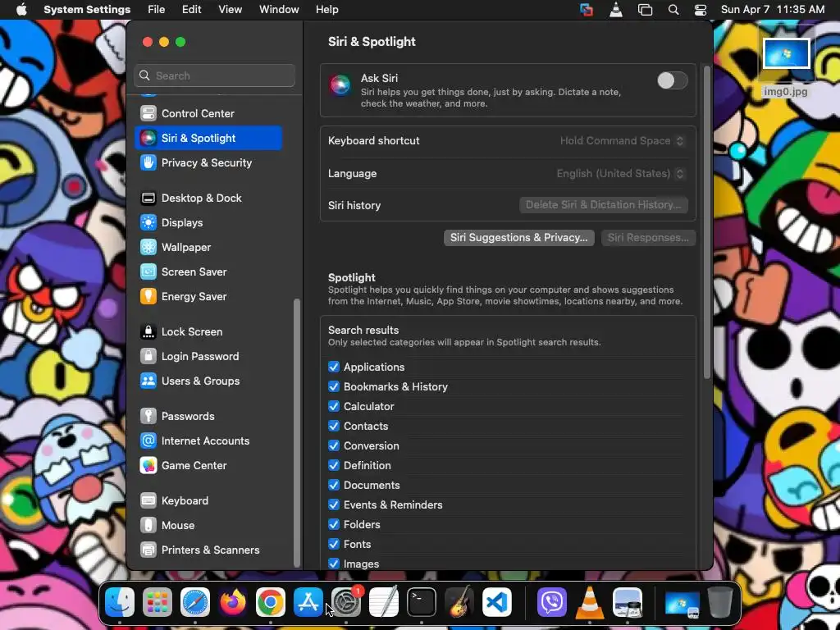Select Desktop & Dock sidebar icon
840x630 pixels.
coord(148,198)
